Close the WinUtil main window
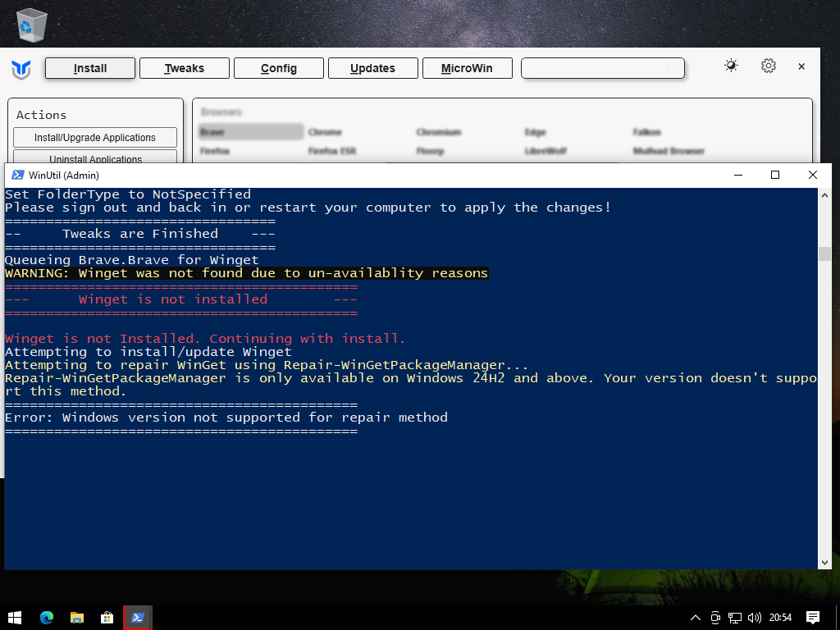840x630 pixels. click(x=801, y=66)
